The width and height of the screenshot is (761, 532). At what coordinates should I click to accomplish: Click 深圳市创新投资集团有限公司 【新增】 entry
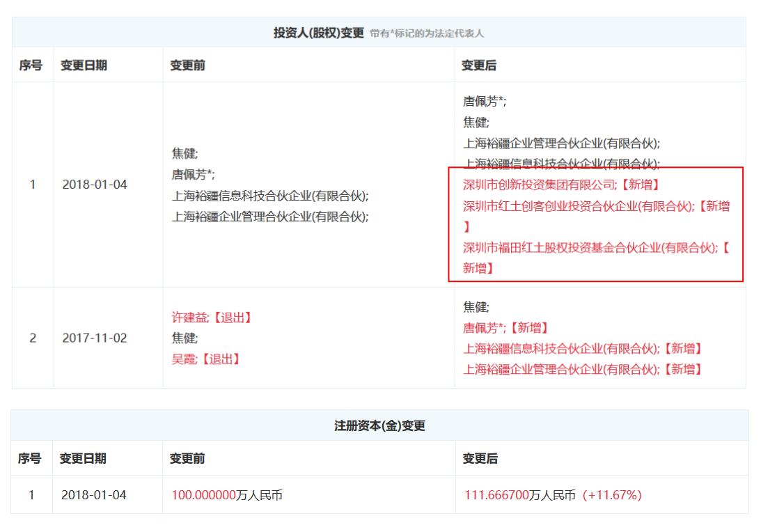tap(562, 185)
